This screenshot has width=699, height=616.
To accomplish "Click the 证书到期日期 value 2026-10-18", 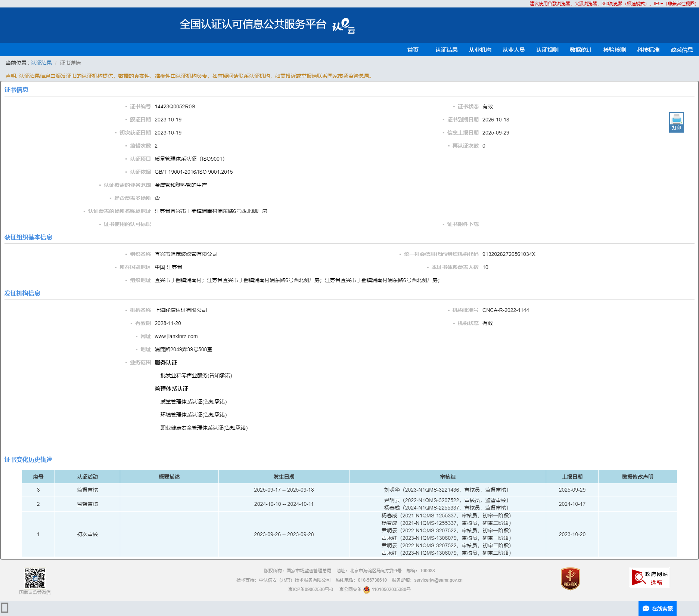I will point(495,120).
